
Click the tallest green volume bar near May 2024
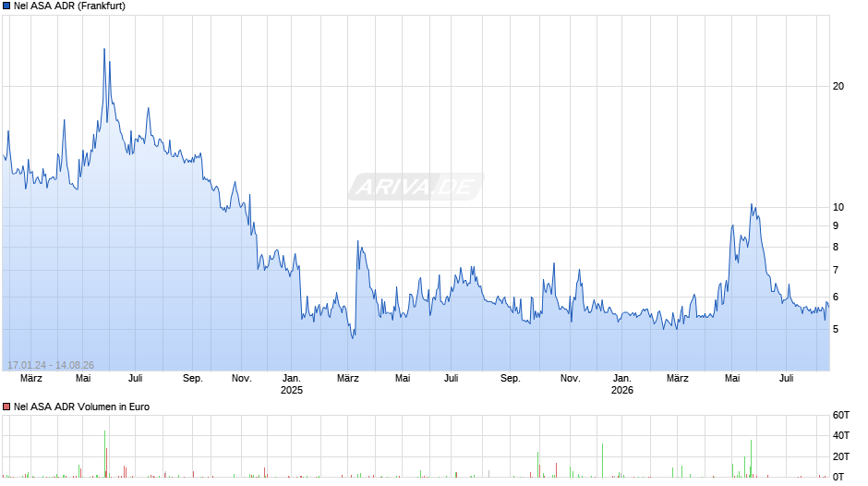coord(104,454)
